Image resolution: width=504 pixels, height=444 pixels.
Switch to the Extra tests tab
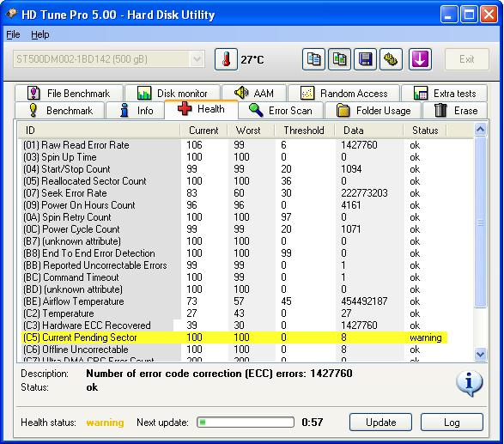point(444,94)
